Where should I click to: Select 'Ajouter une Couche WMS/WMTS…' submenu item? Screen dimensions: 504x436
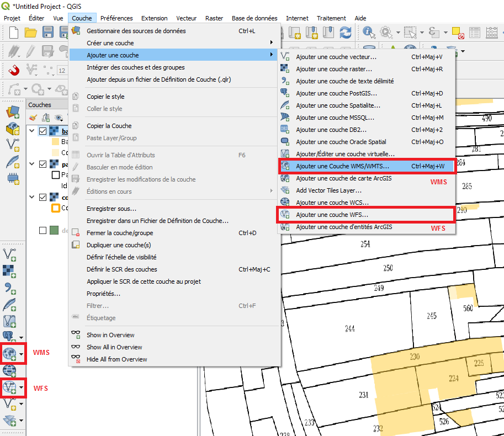pyautogui.click(x=367, y=166)
